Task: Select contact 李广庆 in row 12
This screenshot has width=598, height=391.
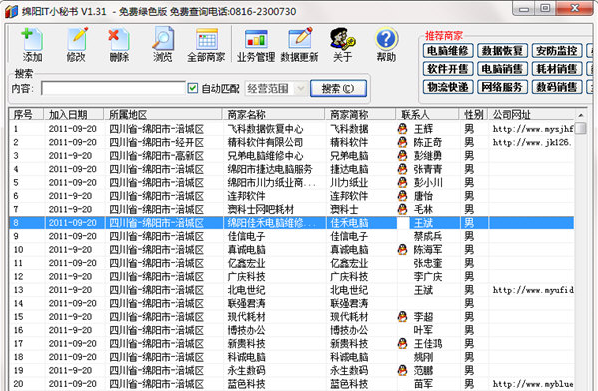Action: click(428, 277)
